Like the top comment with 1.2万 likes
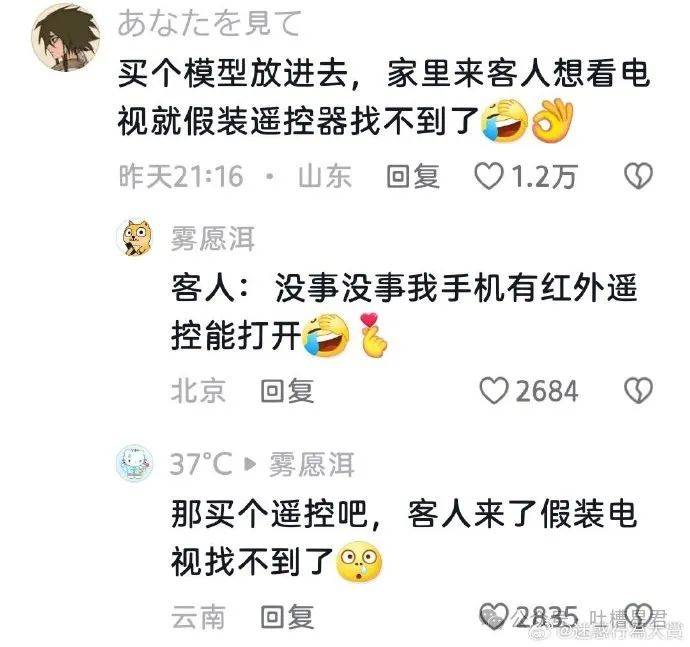The image size is (690, 647). [488, 176]
